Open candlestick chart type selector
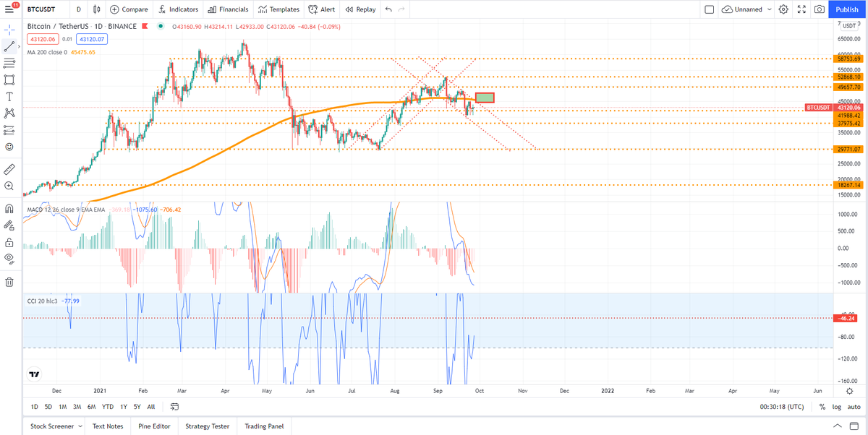 [x=98, y=9]
